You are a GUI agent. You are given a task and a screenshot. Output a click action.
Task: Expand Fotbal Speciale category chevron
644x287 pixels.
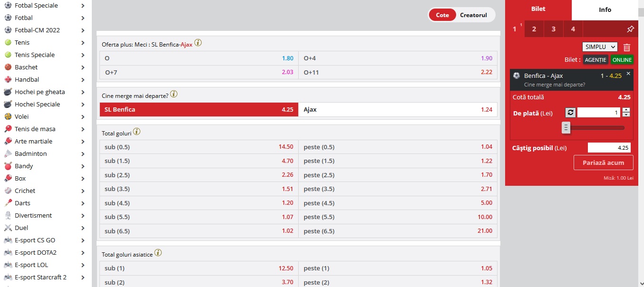83,6
